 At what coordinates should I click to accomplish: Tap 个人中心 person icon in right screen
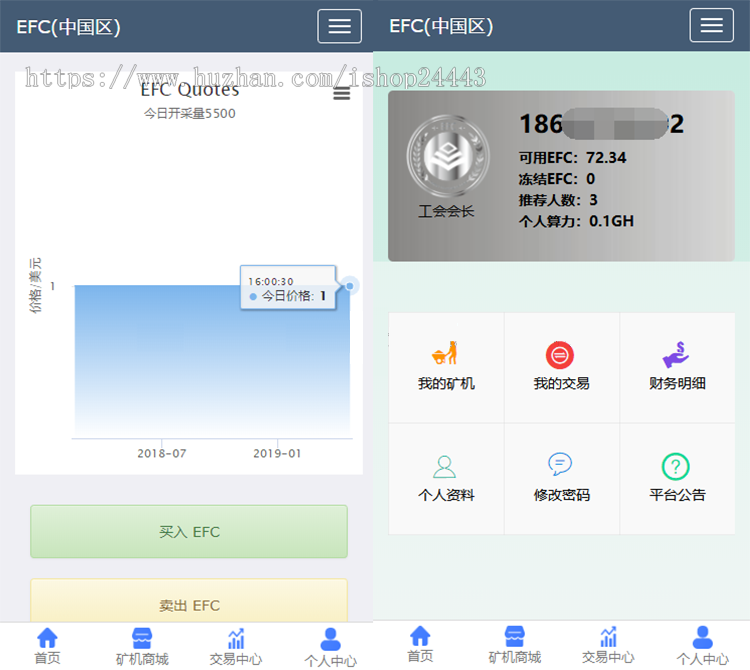coord(703,637)
